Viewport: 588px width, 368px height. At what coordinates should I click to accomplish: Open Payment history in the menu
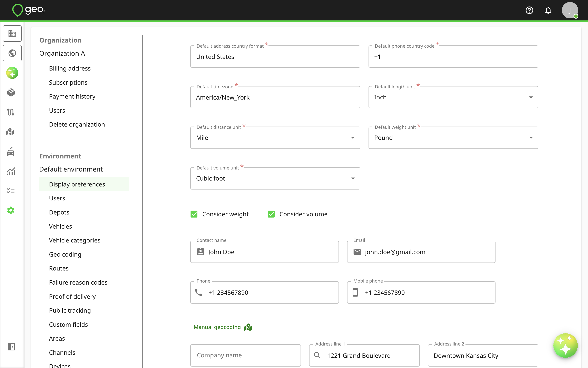pos(72,96)
